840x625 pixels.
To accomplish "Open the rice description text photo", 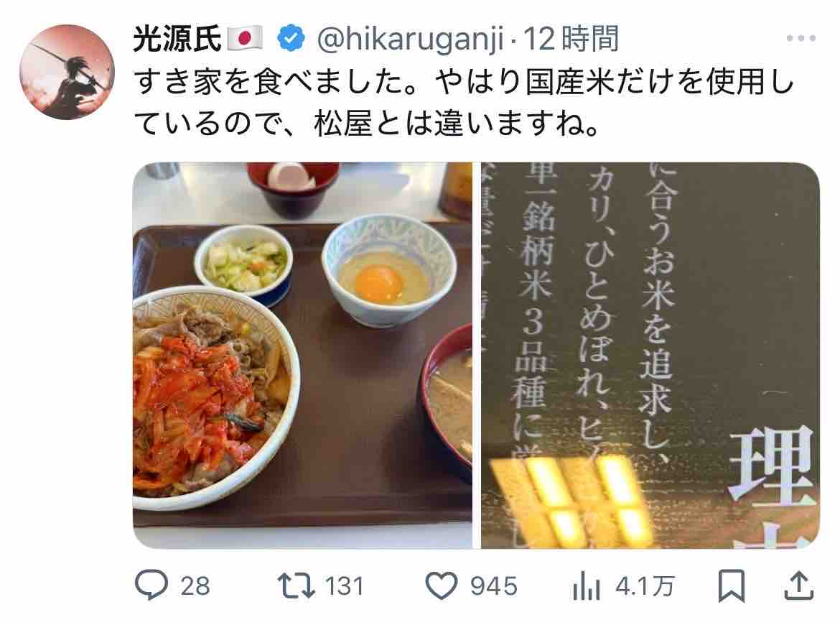I will pyautogui.click(x=650, y=356).
